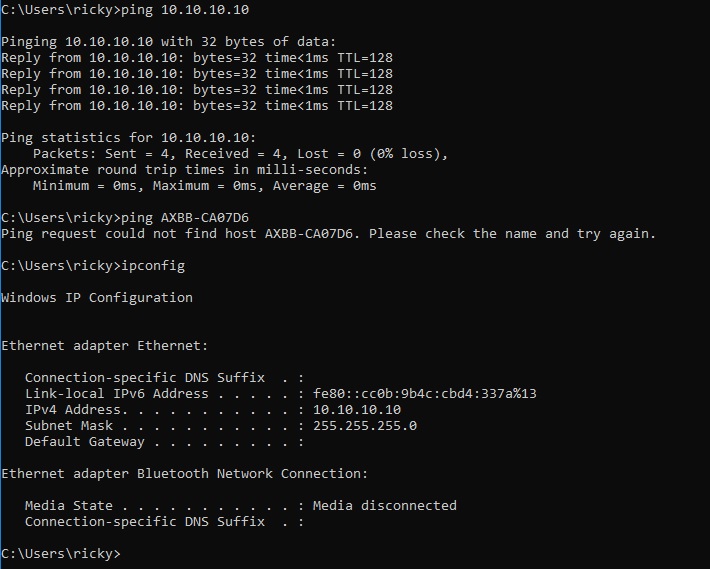The height and width of the screenshot is (569, 710).
Task: Select the 'Approximate round trip times' line
Action: tap(185, 170)
